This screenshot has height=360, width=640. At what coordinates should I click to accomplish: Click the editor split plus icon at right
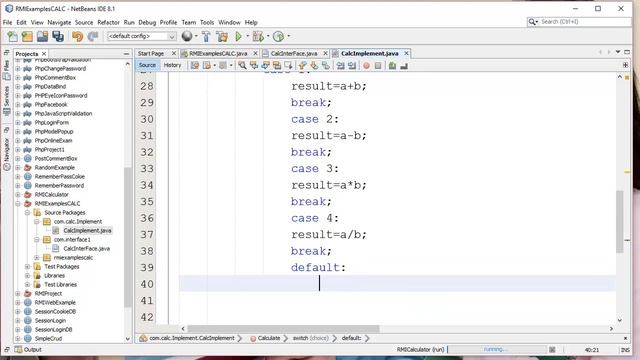pyautogui.click(x=625, y=65)
